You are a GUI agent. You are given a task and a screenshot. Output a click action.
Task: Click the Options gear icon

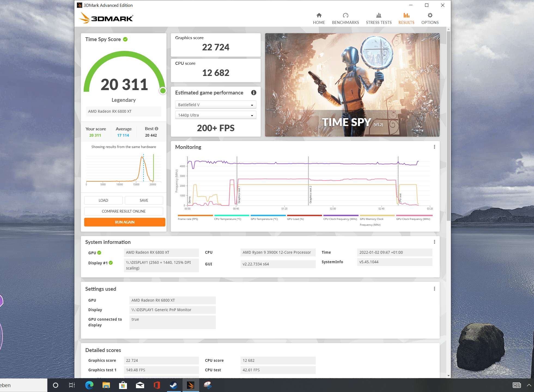tap(430, 16)
